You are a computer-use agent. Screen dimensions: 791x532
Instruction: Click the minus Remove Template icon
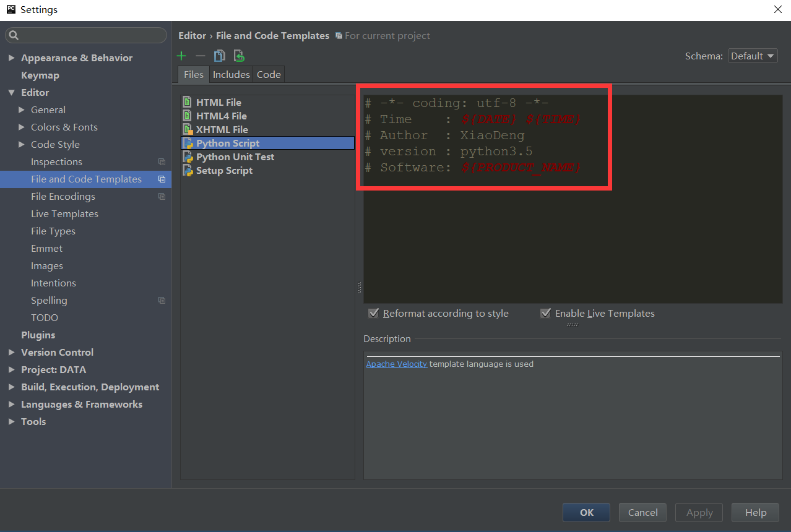click(x=200, y=56)
